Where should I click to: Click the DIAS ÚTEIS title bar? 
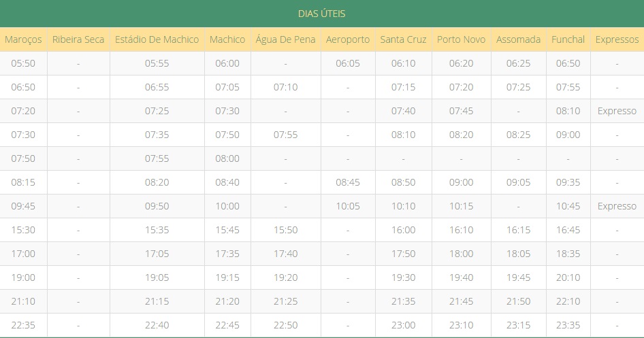(x=321, y=14)
